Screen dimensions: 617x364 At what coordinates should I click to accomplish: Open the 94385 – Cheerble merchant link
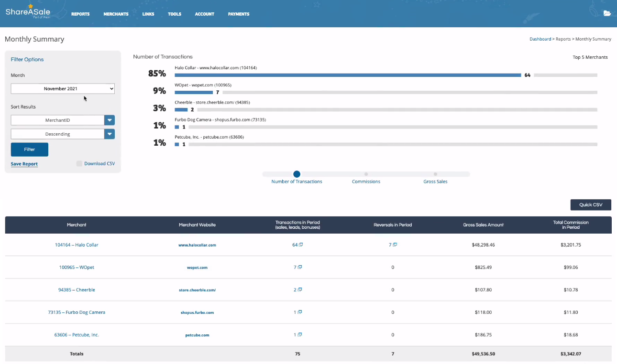click(77, 289)
